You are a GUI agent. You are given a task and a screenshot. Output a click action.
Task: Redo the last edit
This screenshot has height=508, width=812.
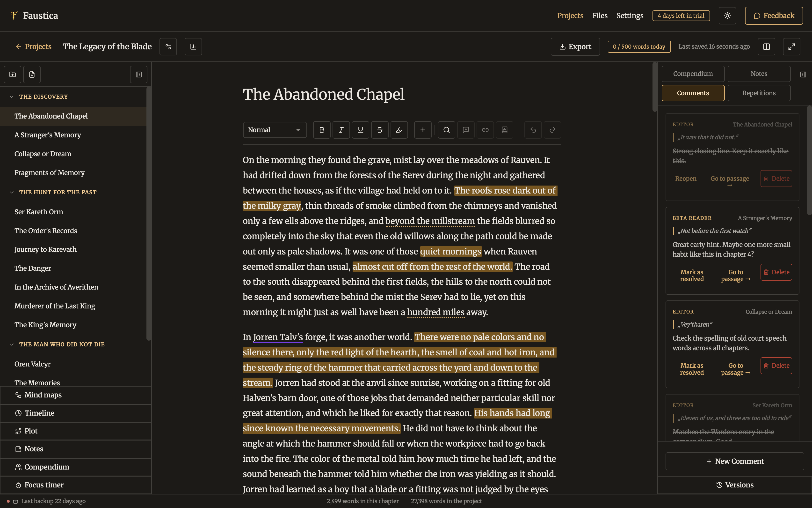552,130
